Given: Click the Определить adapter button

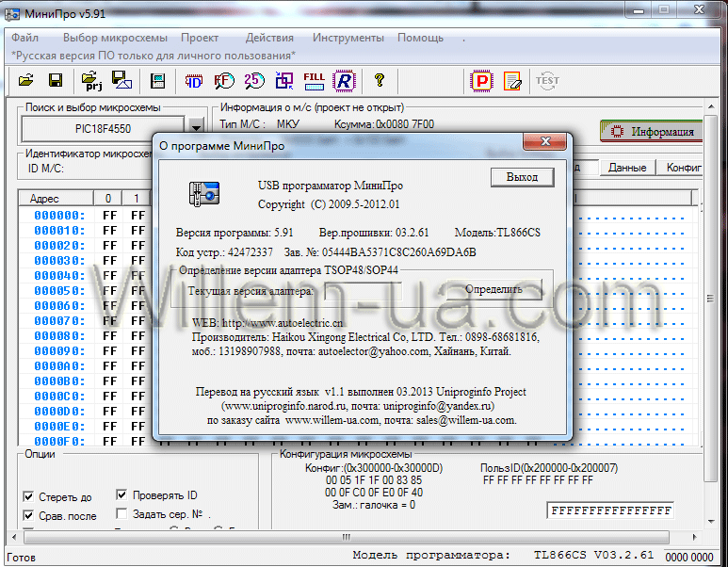Looking at the screenshot, I should (x=494, y=289).
